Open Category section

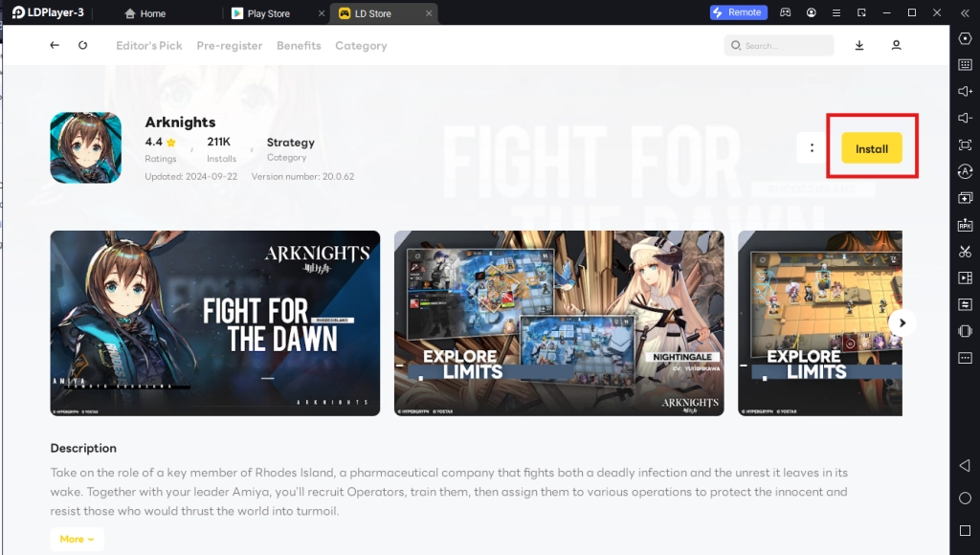tap(361, 46)
